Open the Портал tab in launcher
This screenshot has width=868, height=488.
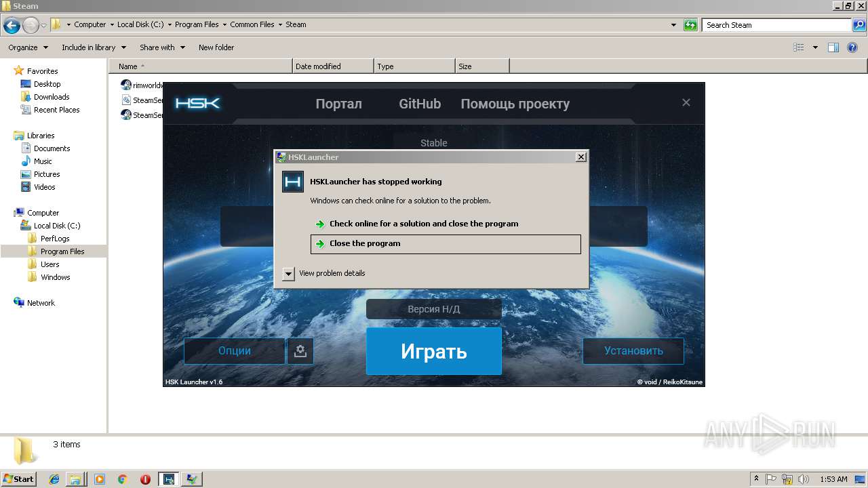point(338,104)
